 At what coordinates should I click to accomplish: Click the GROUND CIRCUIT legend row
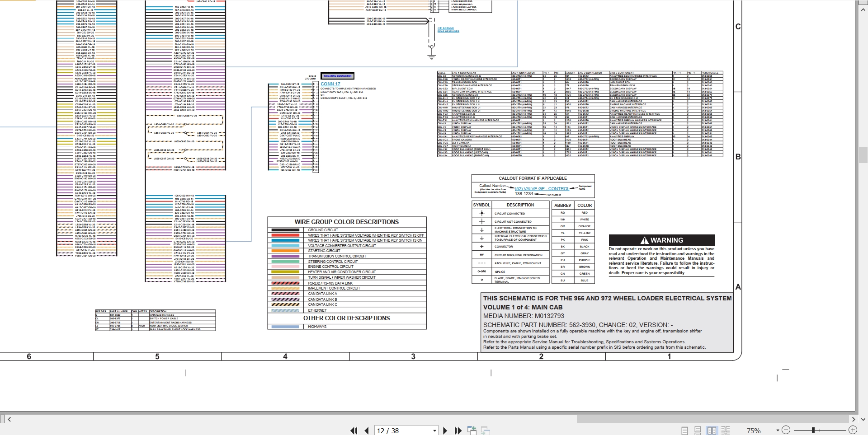(347, 230)
